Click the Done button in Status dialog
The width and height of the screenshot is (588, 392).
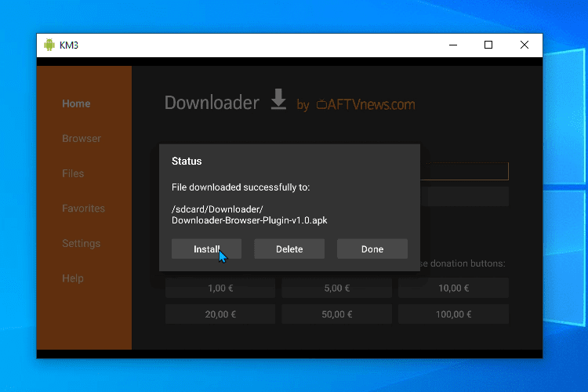coord(372,249)
